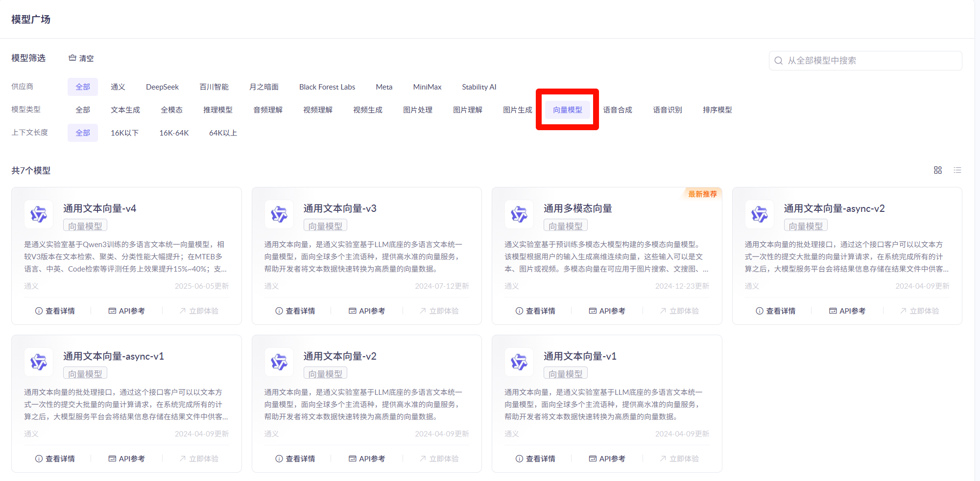Select model type 全模态
The width and height of the screenshot is (980, 481).
[171, 110]
